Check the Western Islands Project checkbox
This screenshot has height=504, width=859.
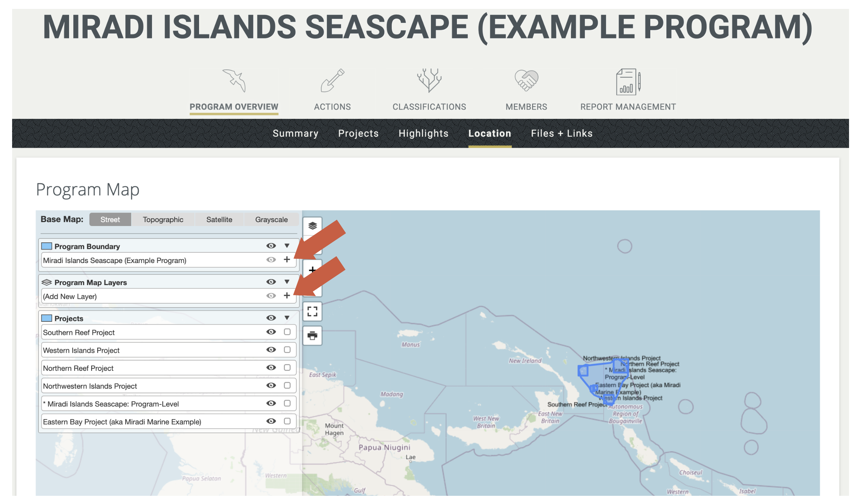[288, 350]
